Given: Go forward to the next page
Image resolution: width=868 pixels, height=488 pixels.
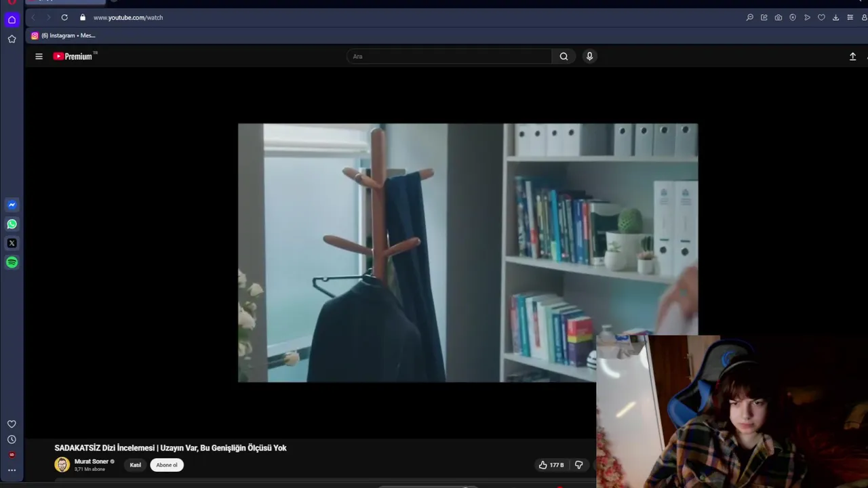Looking at the screenshot, I should (x=48, y=18).
